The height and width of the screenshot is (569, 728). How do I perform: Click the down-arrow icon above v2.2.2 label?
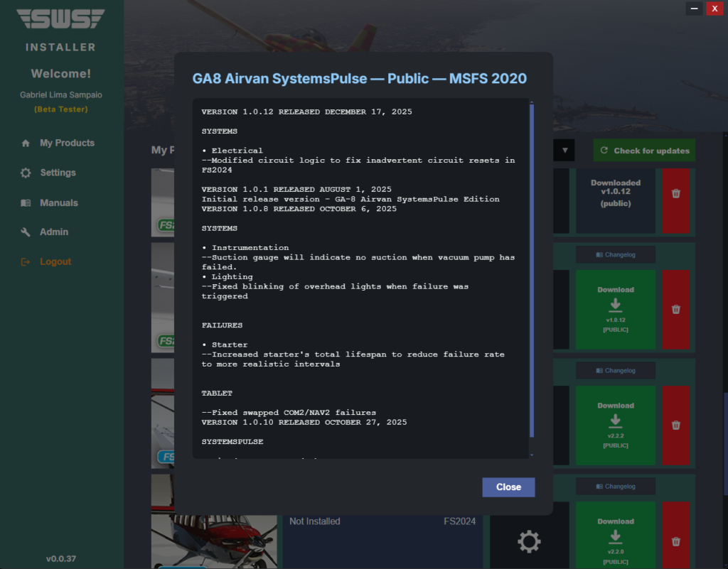(x=616, y=421)
